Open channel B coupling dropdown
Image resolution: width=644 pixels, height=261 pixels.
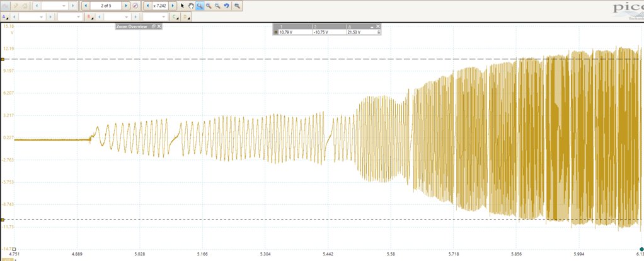point(164,17)
